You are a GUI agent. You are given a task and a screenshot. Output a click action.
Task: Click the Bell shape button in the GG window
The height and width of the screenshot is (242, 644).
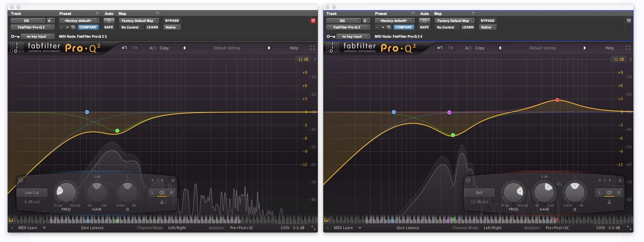tap(479, 193)
